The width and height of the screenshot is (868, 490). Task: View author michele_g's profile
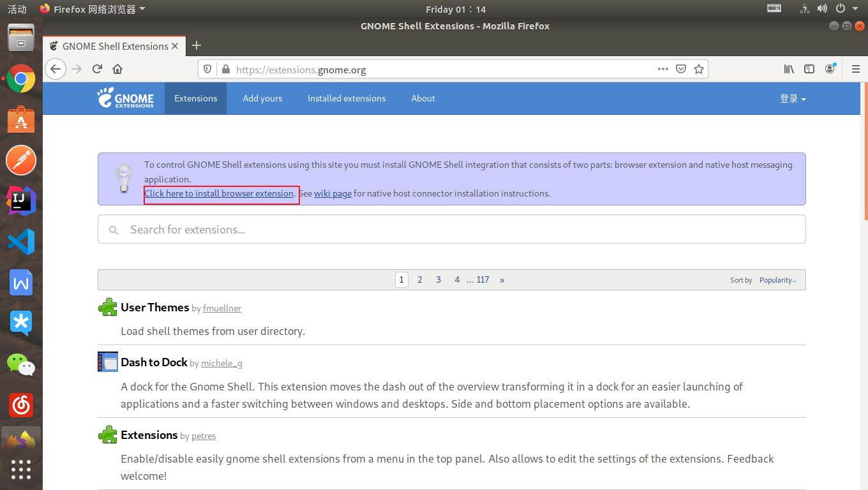click(x=221, y=364)
